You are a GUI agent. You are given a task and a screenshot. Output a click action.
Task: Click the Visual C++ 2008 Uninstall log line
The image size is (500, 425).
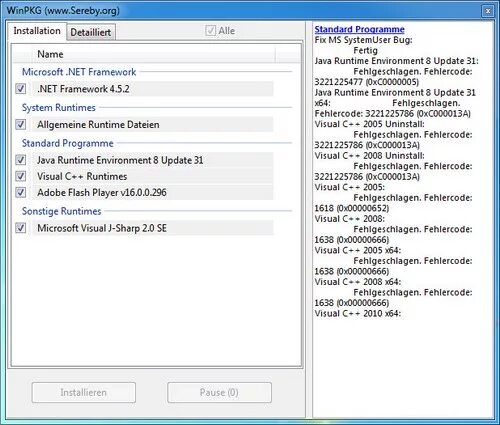[369, 156]
